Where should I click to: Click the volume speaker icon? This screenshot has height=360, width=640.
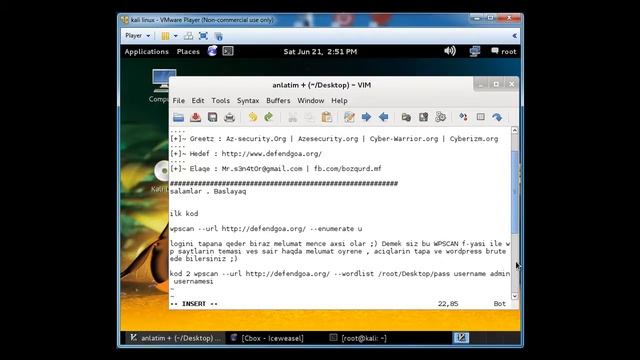(450, 51)
